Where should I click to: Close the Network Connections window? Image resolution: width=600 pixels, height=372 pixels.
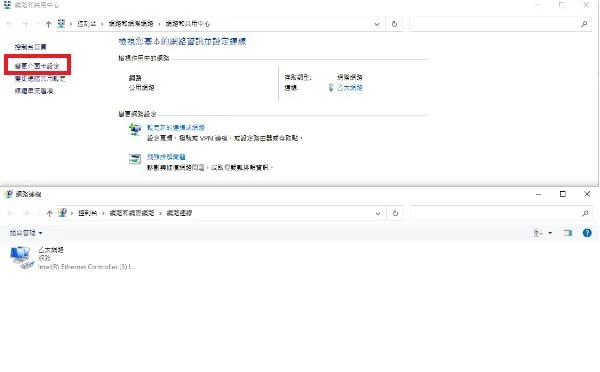click(x=587, y=194)
